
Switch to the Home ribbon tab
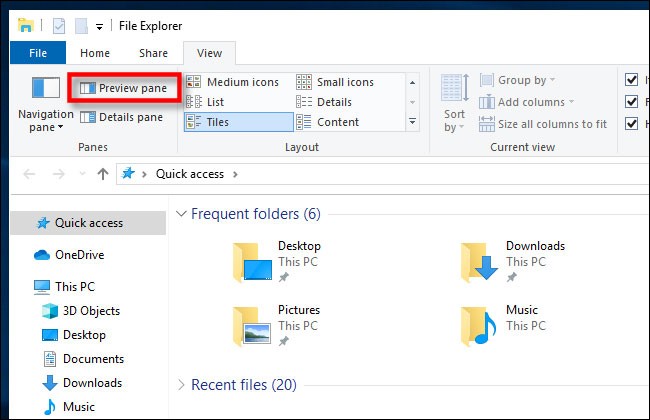tap(95, 53)
